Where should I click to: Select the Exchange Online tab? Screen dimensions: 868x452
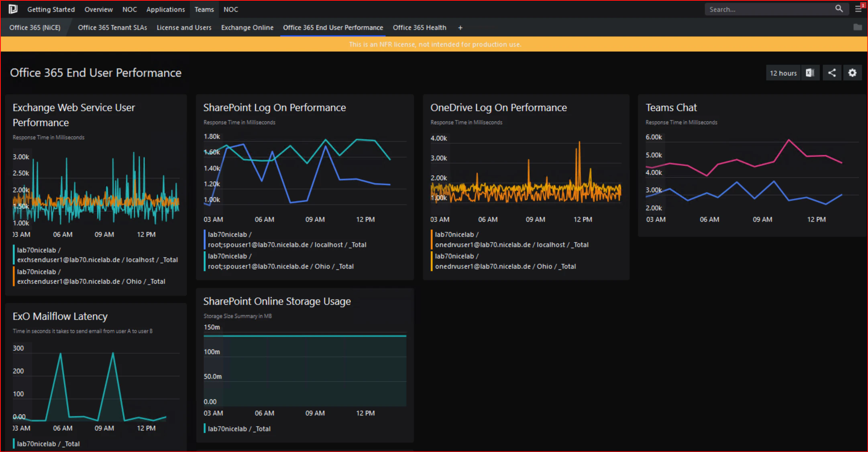click(247, 27)
